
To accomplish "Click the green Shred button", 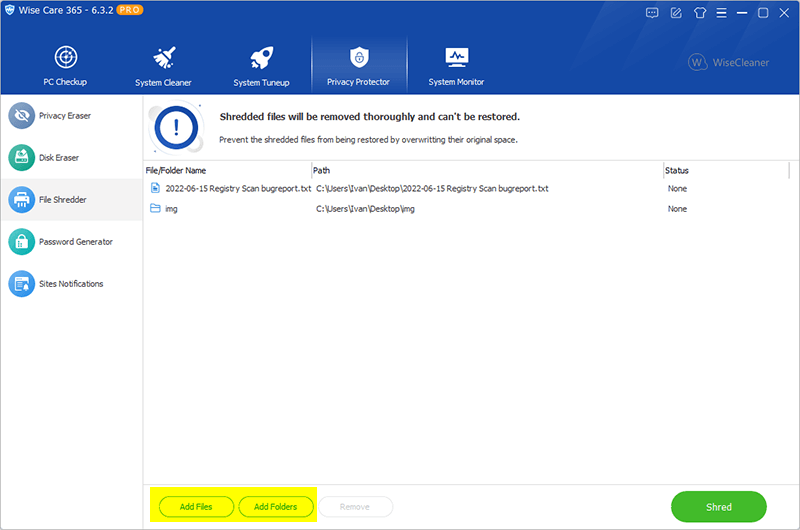I will (x=718, y=507).
